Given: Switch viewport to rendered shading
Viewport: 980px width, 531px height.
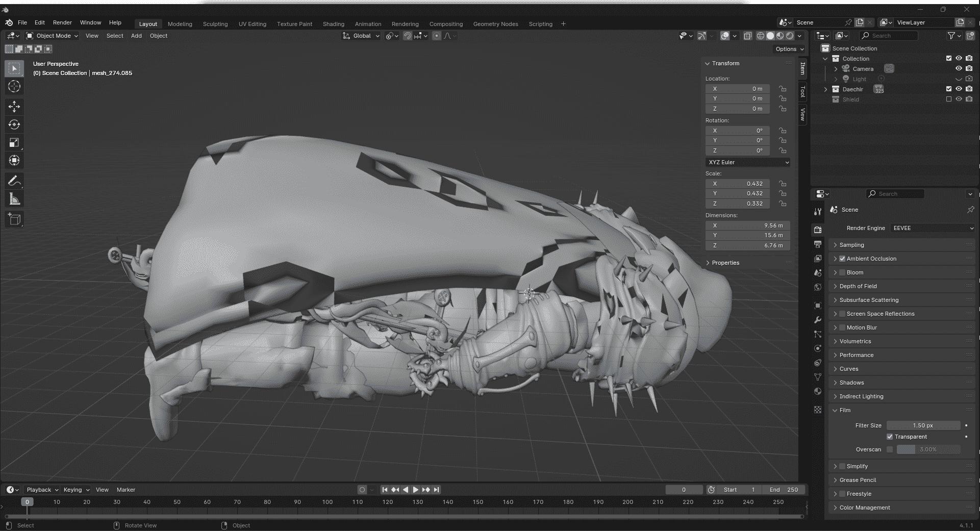Looking at the screenshot, I should pyautogui.click(x=790, y=36).
